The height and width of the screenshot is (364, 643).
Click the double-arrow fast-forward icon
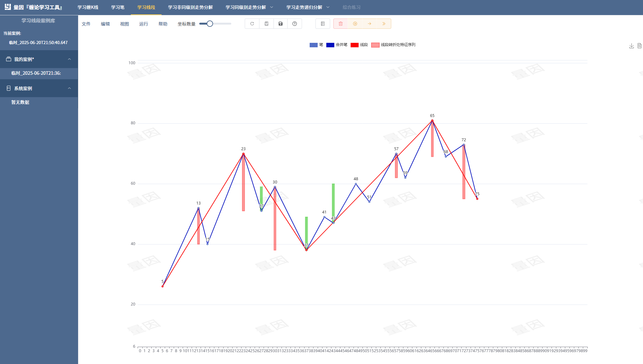point(384,24)
